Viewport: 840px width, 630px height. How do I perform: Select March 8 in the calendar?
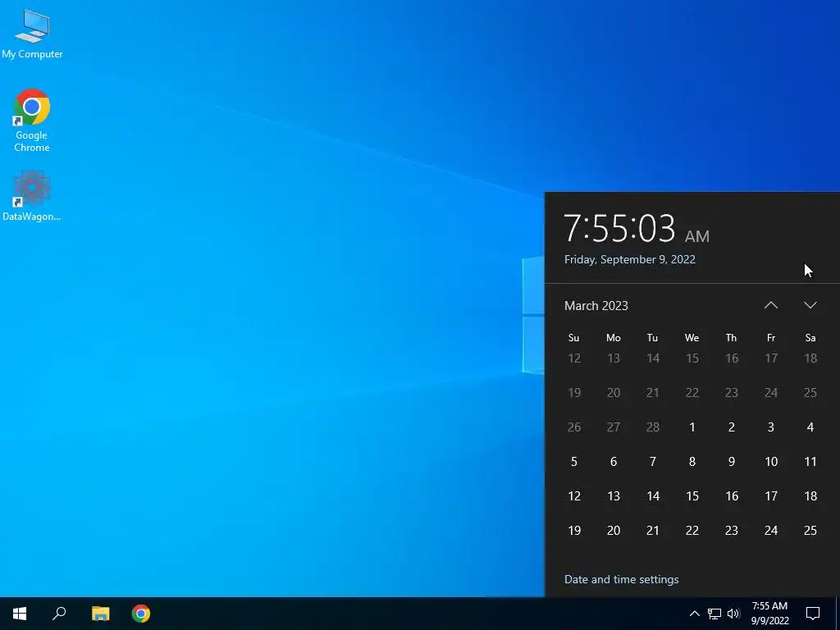(692, 462)
